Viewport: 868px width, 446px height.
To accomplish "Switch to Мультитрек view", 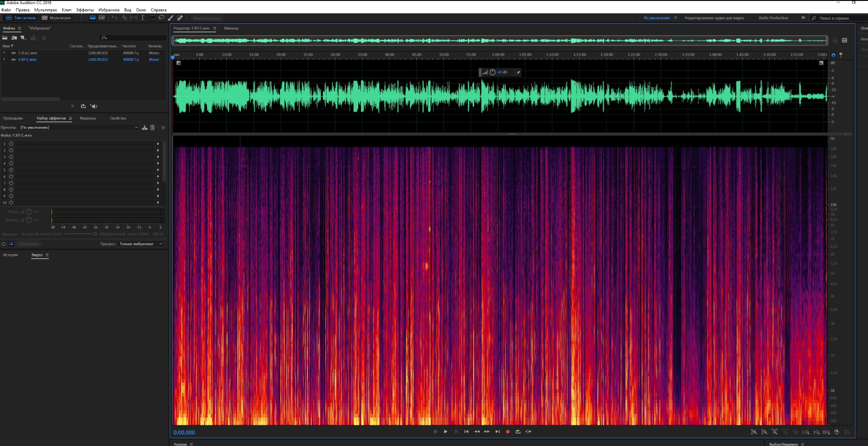I will (x=57, y=18).
